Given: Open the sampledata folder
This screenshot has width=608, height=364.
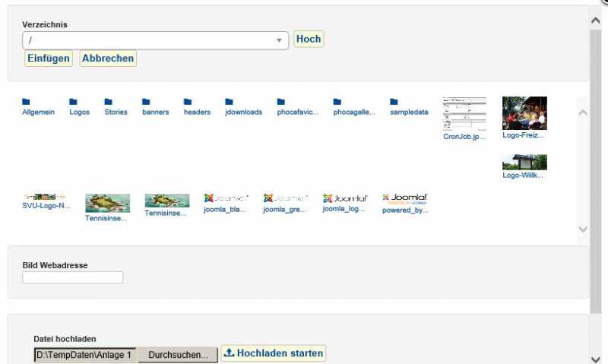Looking at the screenshot, I should (x=409, y=106).
